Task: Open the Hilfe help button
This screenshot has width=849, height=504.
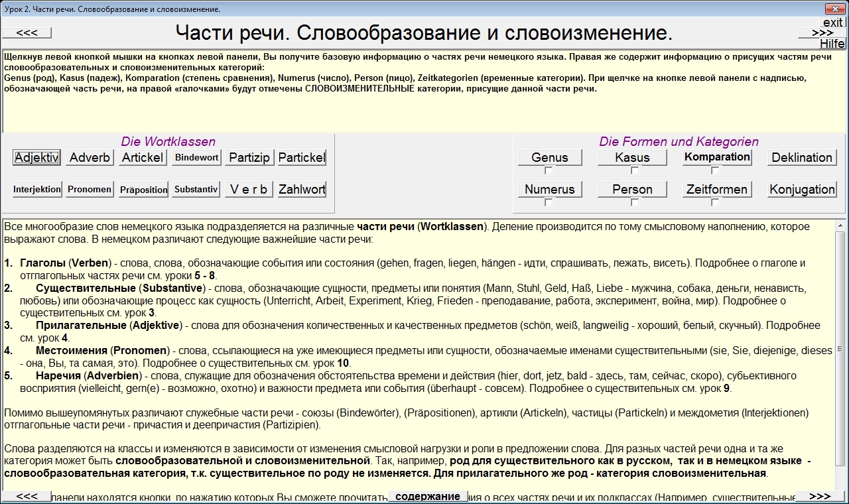Action: click(x=832, y=44)
